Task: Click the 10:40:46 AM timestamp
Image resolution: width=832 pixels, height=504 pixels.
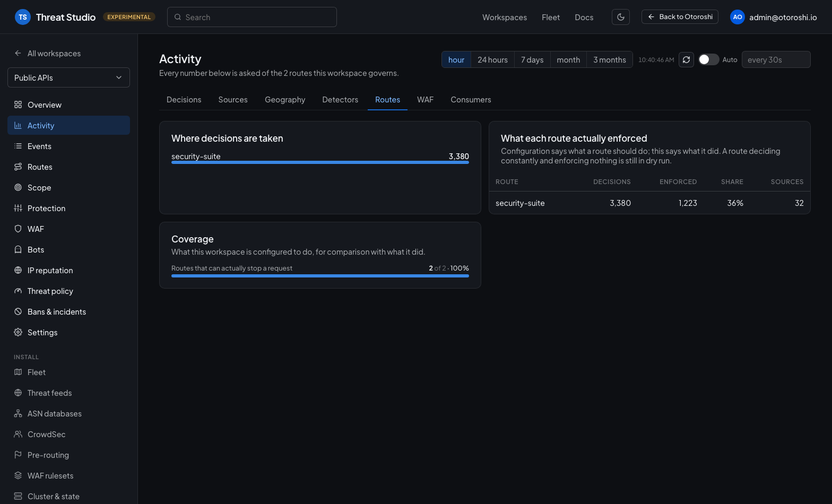Action: coord(656,60)
